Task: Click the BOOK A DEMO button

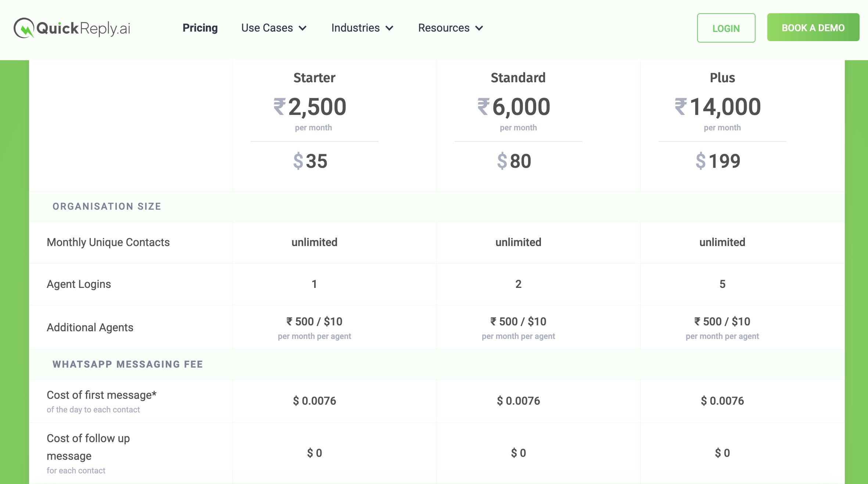Action: tap(813, 28)
